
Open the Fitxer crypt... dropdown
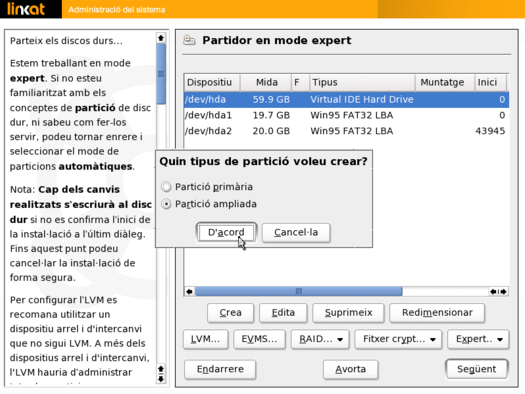click(398, 339)
